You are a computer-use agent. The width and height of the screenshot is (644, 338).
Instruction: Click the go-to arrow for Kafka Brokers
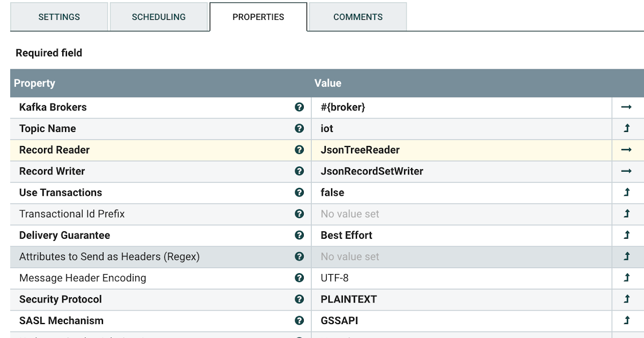tap(628, 107)
